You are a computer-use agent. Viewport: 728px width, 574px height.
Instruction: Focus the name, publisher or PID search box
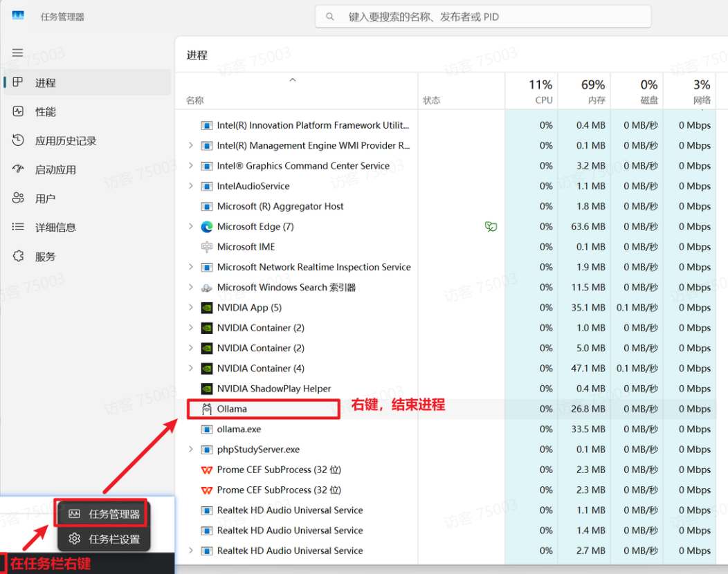tap(483, 17)
